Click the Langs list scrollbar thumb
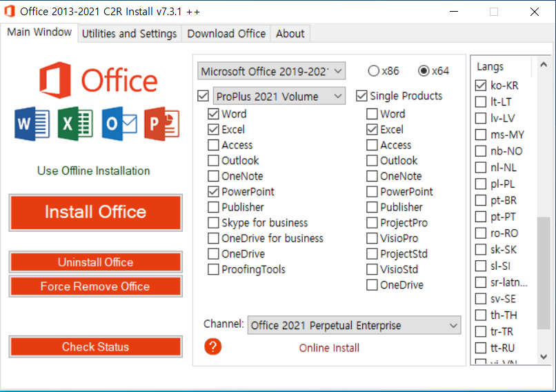 tap(544, 273)
